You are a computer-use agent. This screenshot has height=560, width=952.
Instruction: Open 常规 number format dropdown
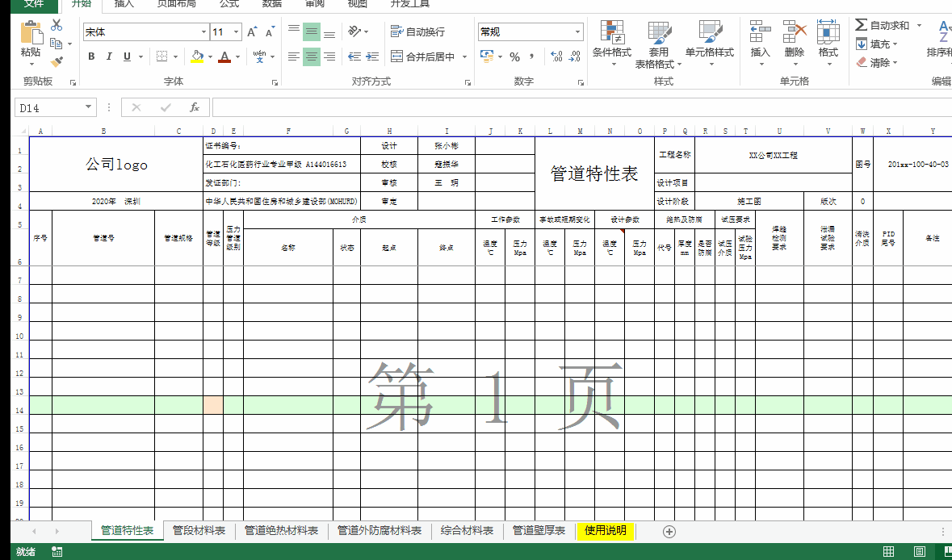pyautogui.click(x=577, y=32)
